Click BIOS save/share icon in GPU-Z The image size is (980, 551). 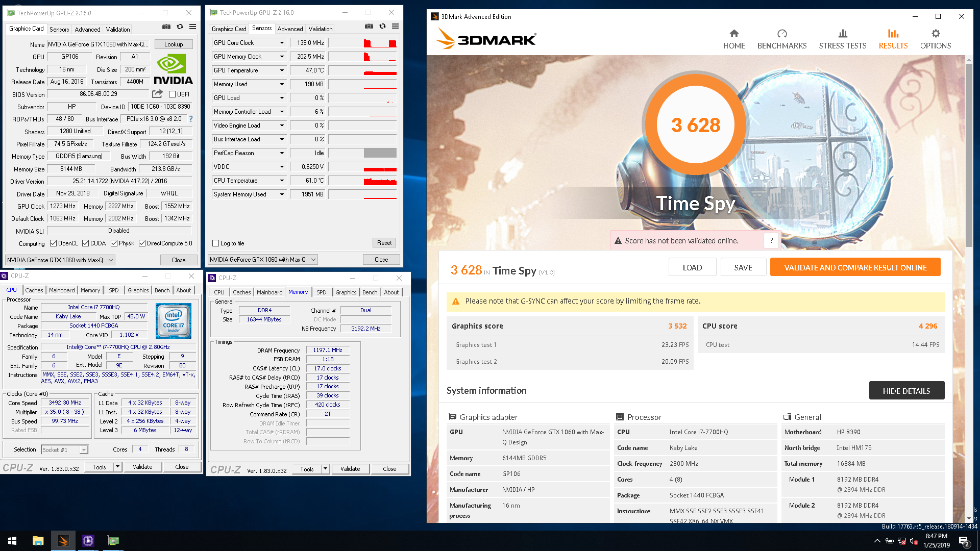(157, 94)
